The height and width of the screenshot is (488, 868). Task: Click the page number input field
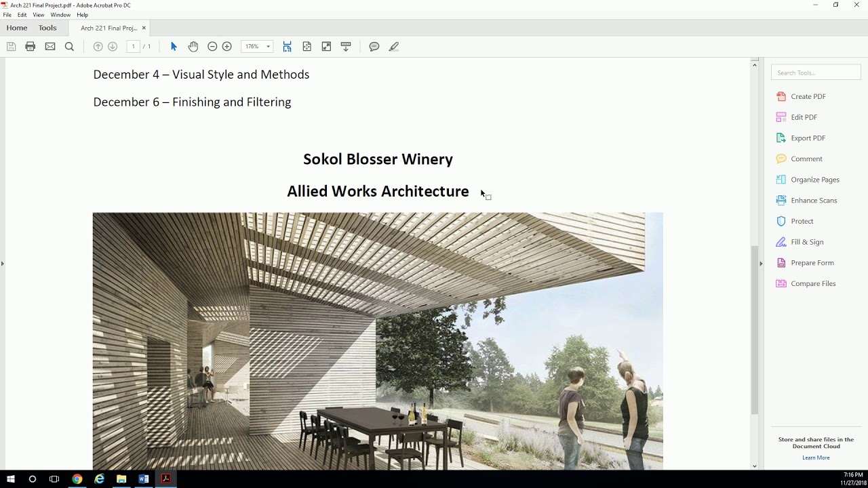click(x=133, y=47)
